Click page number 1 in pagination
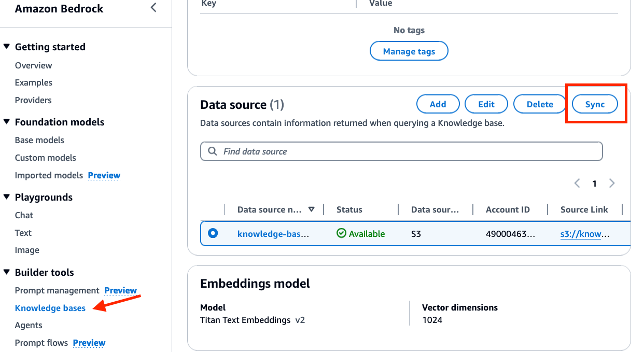Screen dimensions: 644x352 click(595, 184)
